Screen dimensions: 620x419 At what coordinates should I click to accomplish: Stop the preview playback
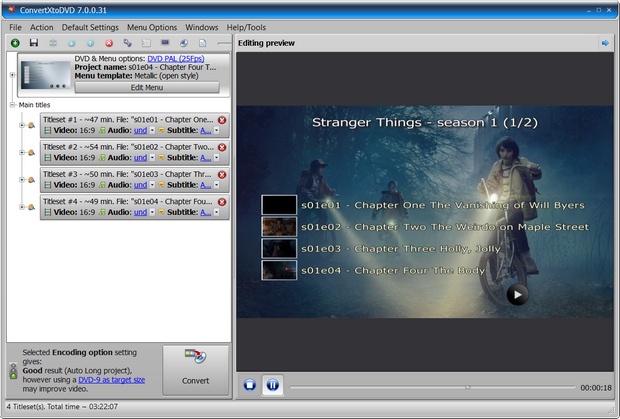tap(250, 385)
